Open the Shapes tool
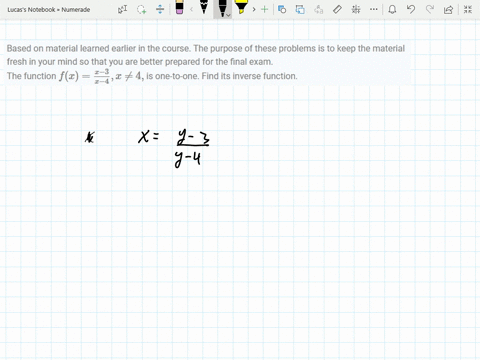The height and width of the screenshot is (360, 480). click(x=282, y=9)
